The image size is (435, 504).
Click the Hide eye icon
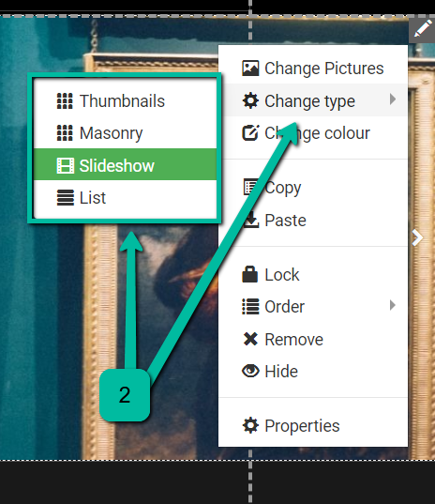250,371
